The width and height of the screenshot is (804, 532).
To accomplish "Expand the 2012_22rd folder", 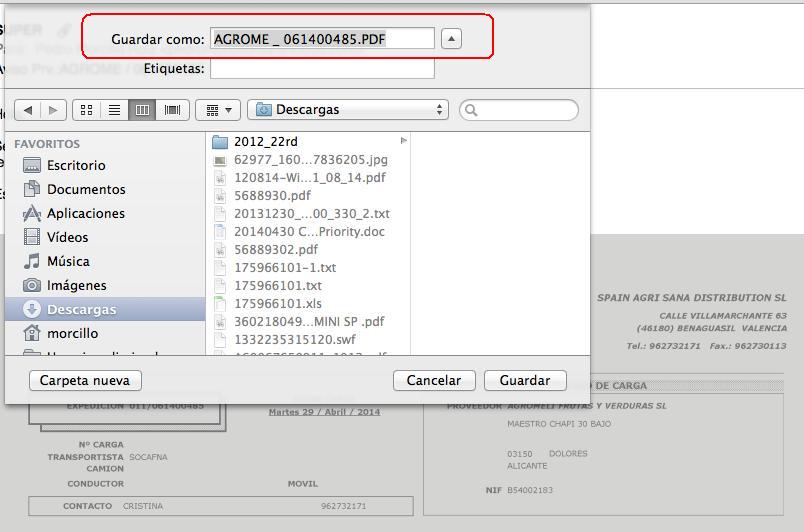I will pos(404,140).
